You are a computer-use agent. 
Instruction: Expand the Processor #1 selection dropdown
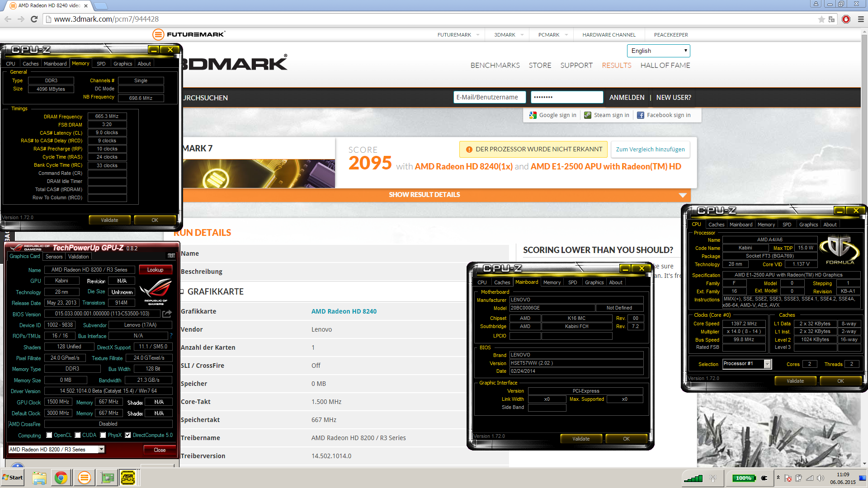tap(767, 364)
